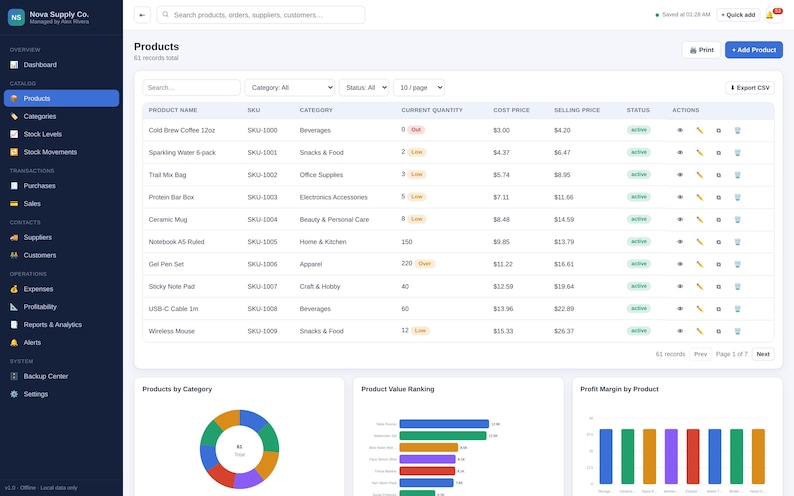Screen dimensions: 794x496
Task: View Gel Pen Set using the eye icon
Action: pyautogui.click(x=680, y=264)
